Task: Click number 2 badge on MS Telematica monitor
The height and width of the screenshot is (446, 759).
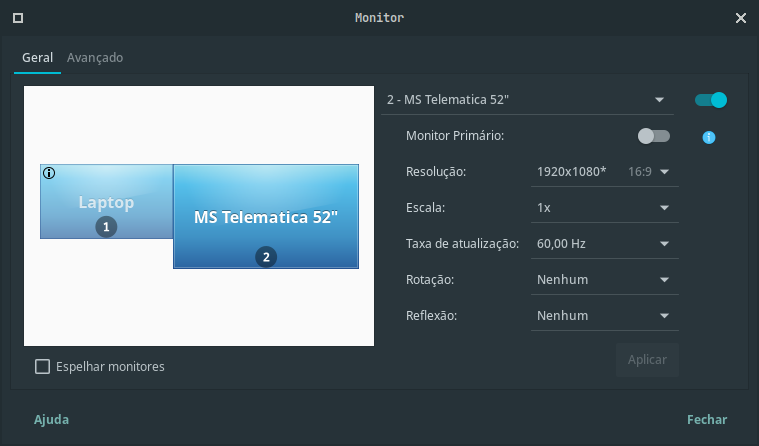Action: (x=266, y=257)
